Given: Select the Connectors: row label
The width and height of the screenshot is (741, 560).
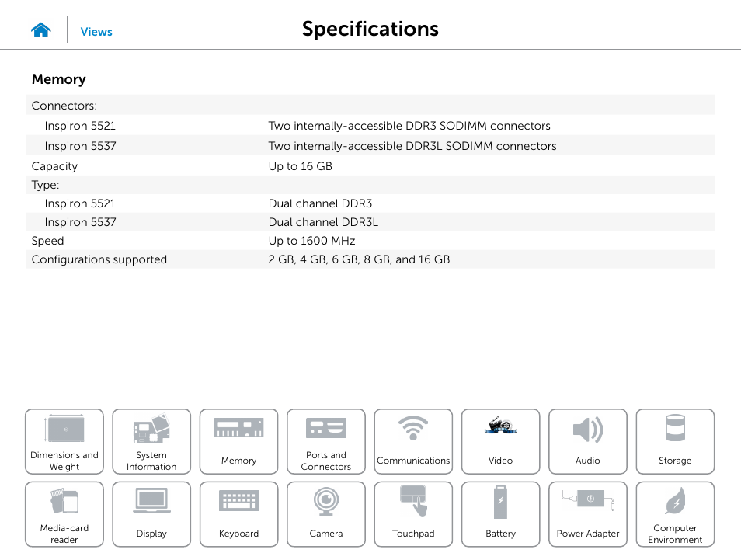Looking at the screenshot, I should (64, 106).
